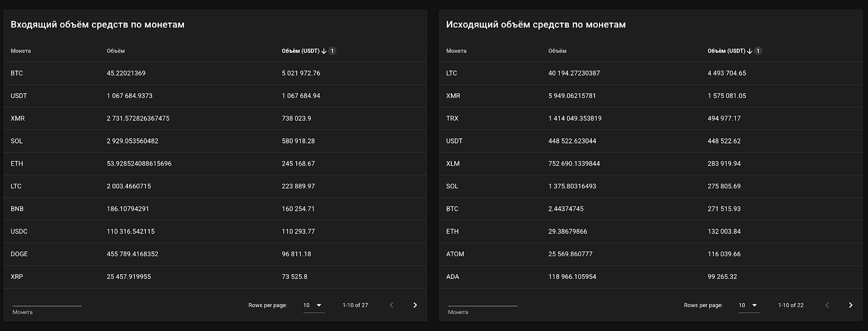
Task: Click volume 25 569.860777
Action: tap(570, 254)
